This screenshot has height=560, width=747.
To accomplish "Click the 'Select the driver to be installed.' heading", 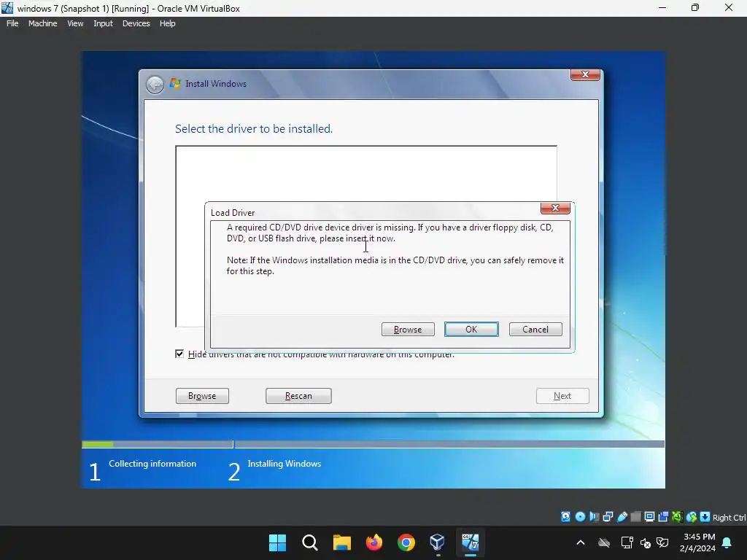I will [x=254, y=128].
